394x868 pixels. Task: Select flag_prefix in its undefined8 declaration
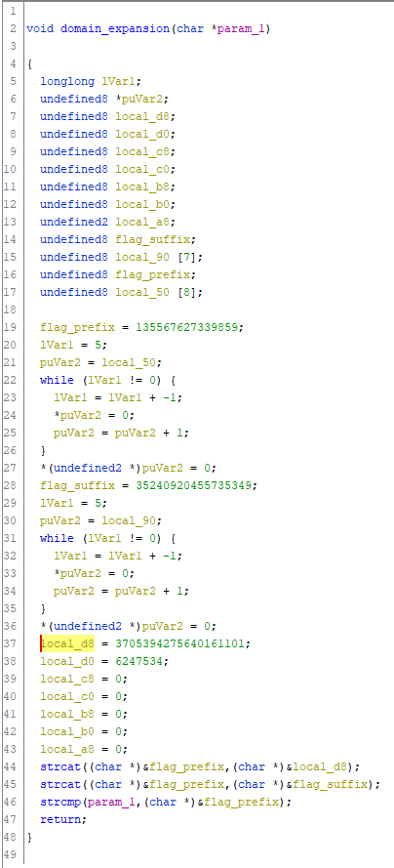[x=152, y=274]
